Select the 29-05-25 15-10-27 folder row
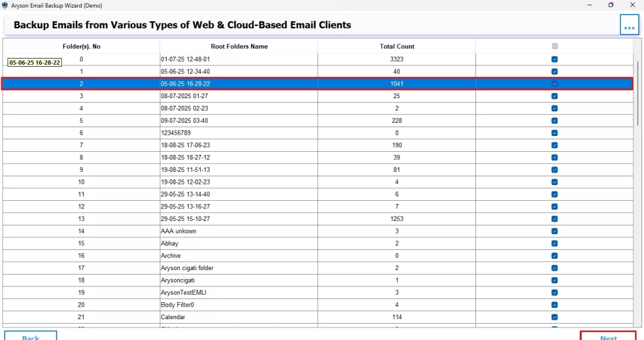 (239, 219)
